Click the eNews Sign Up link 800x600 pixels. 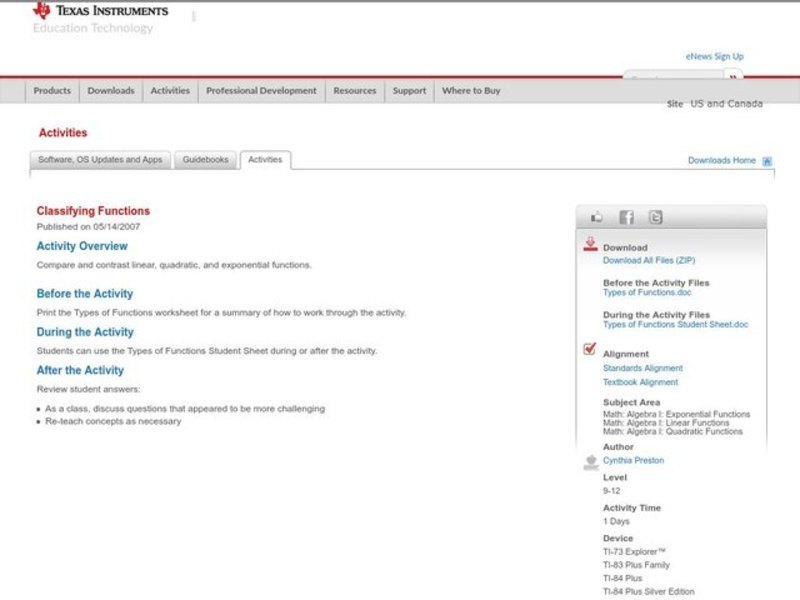(x=714, y=57)
